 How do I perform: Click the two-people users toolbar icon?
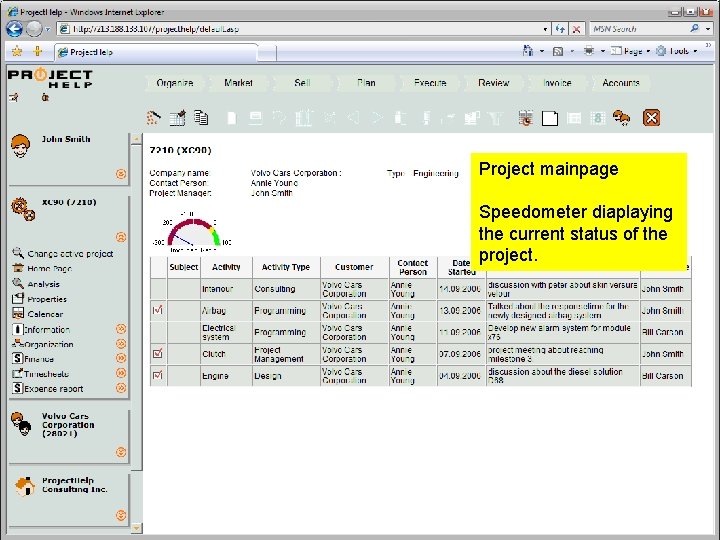(621, 118)
